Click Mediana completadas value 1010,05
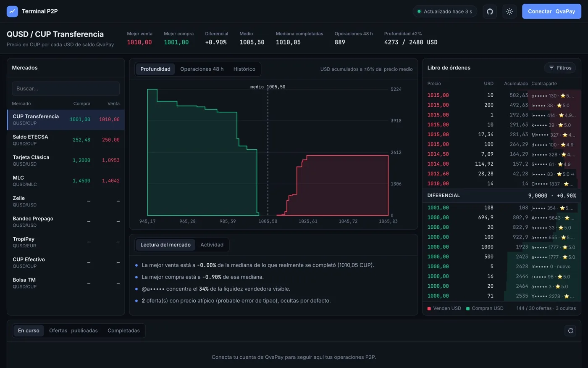The height and width of the screenshot is (368, 588). tap(288, 42)
